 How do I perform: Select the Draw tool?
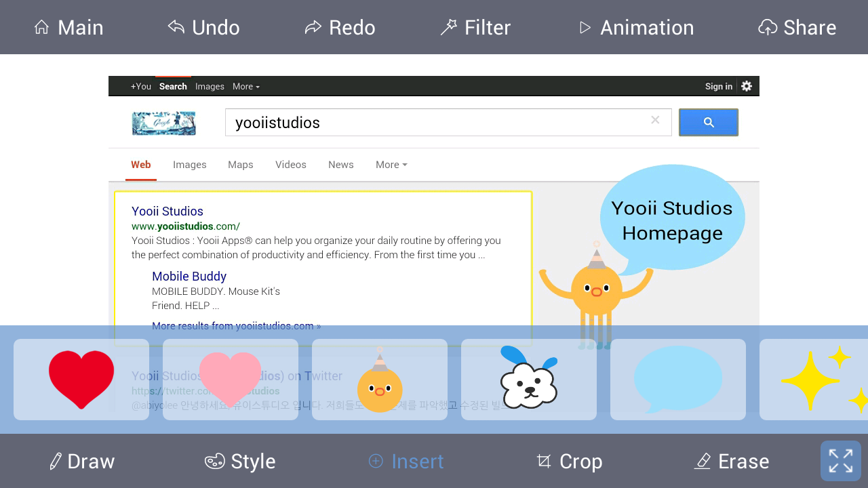coord(82,461)
